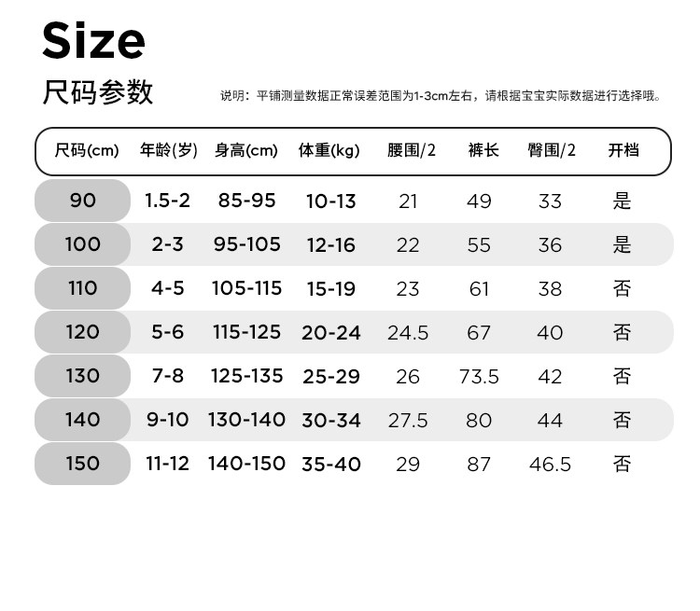
Task: Select the 身高(cm) column header
Action: tap(246, 150)
